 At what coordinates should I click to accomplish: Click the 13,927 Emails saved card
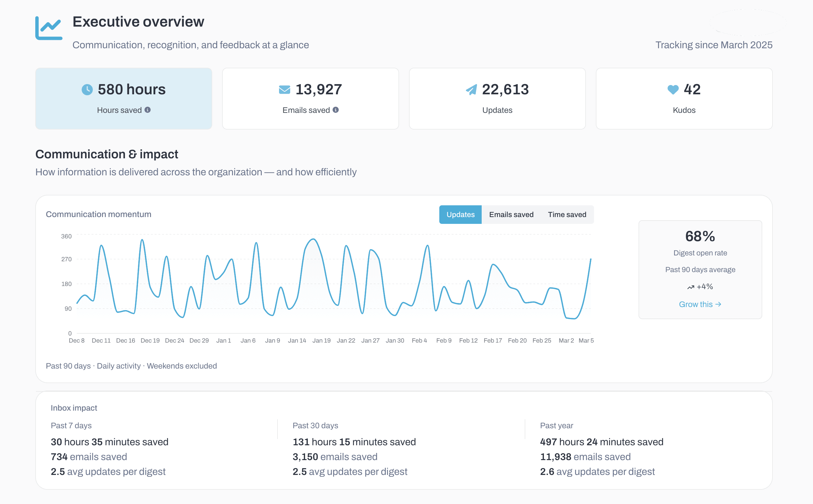coord(311,99)
